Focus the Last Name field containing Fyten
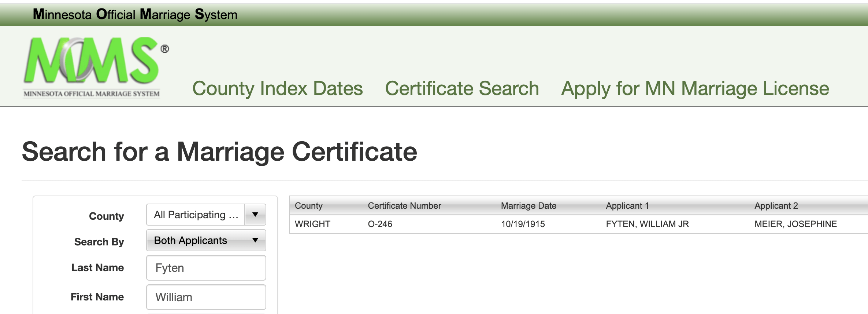The width and height of the screenshot is (868, 314). tap(206, 268)
